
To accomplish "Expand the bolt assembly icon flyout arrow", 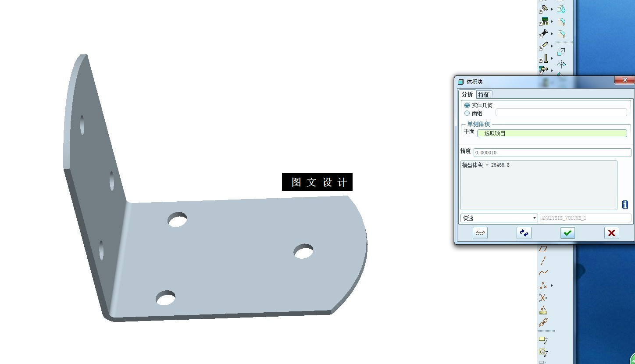I will click(x=552, y=70).
